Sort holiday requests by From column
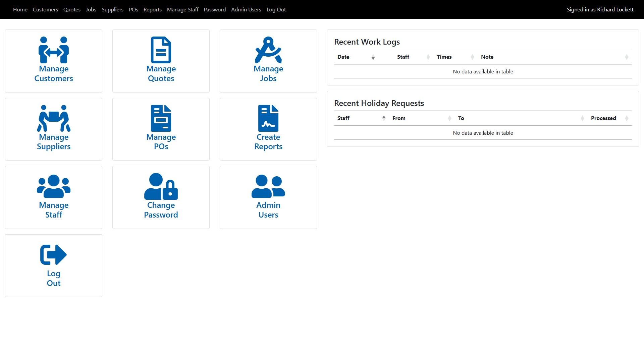Screen dimensions: 644x362 [422, 118]
